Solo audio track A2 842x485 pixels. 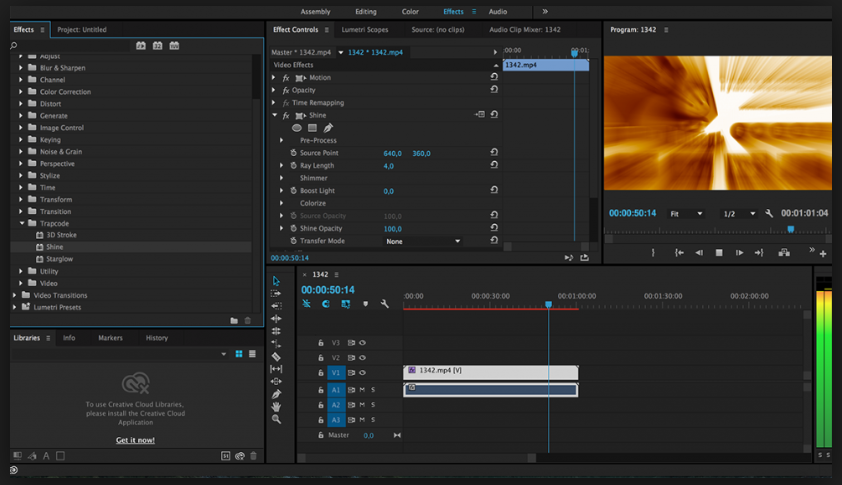(x=373, y=404)
